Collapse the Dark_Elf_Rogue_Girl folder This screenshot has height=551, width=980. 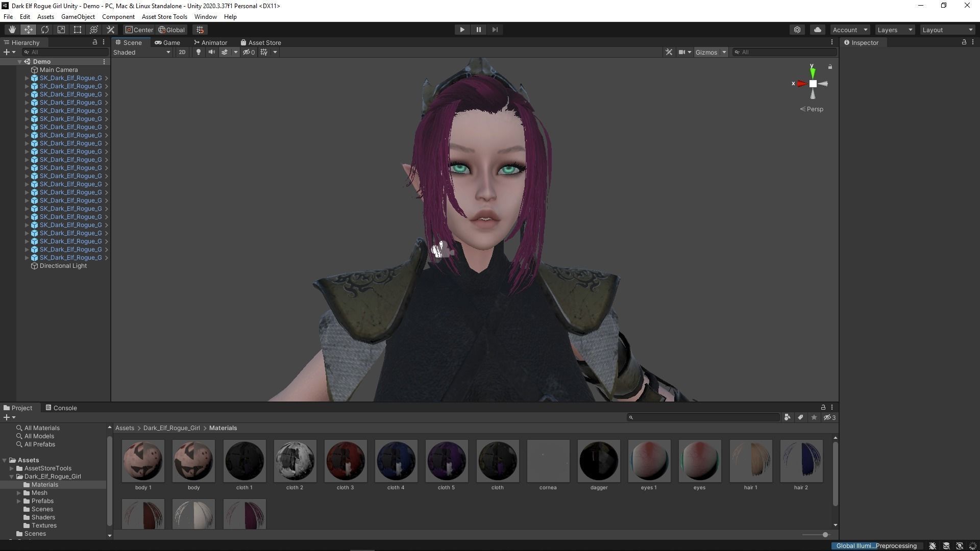click(11, 477)
